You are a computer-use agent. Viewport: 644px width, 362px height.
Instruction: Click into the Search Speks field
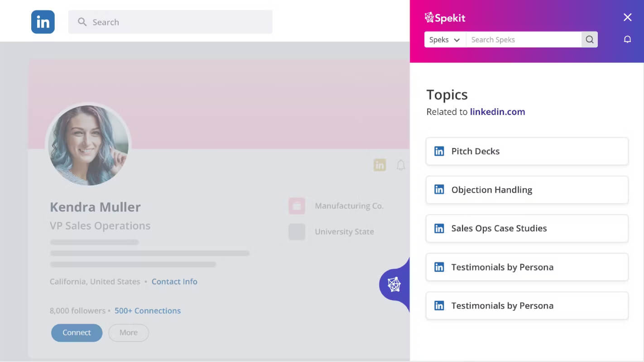524,40
